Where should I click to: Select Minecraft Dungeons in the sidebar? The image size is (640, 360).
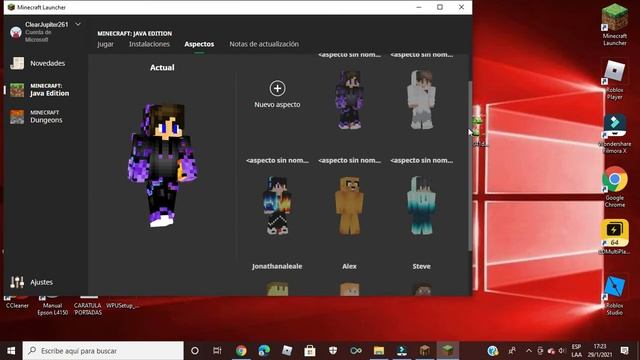[x=37, y=117]
